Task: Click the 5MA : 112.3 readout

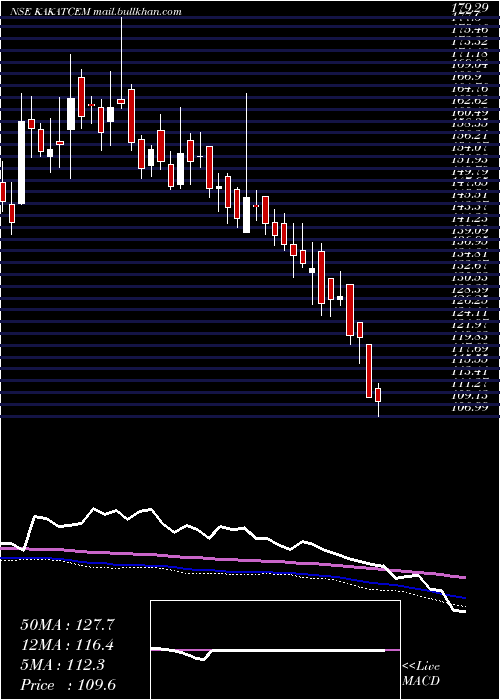Action: (62, 665)
